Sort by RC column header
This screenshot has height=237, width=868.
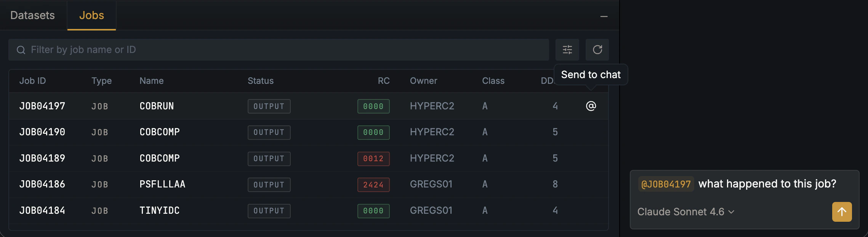point(384,81)
